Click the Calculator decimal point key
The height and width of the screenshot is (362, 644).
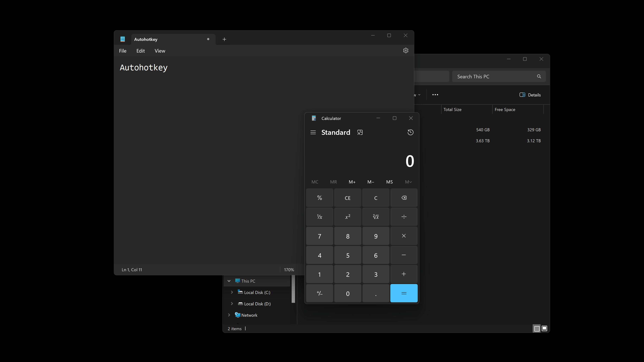coord(376,293)
